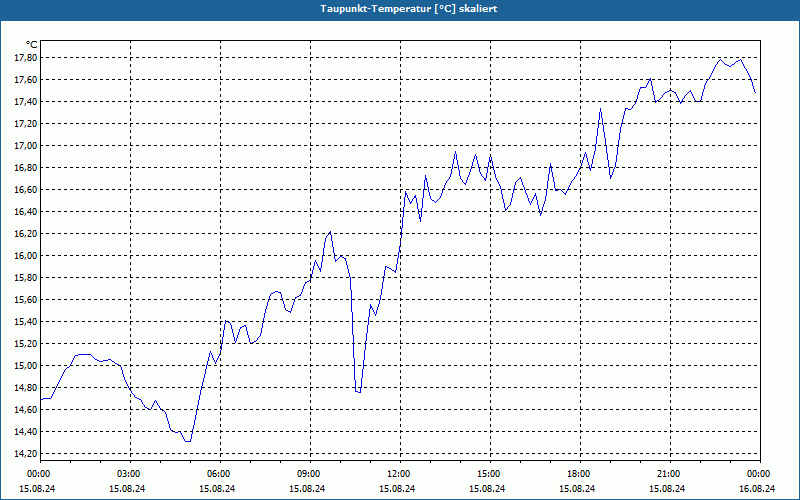Click the 15.08.24 date under 21:00
This screenshot has width=800, height=500.
tap(667, 488)
